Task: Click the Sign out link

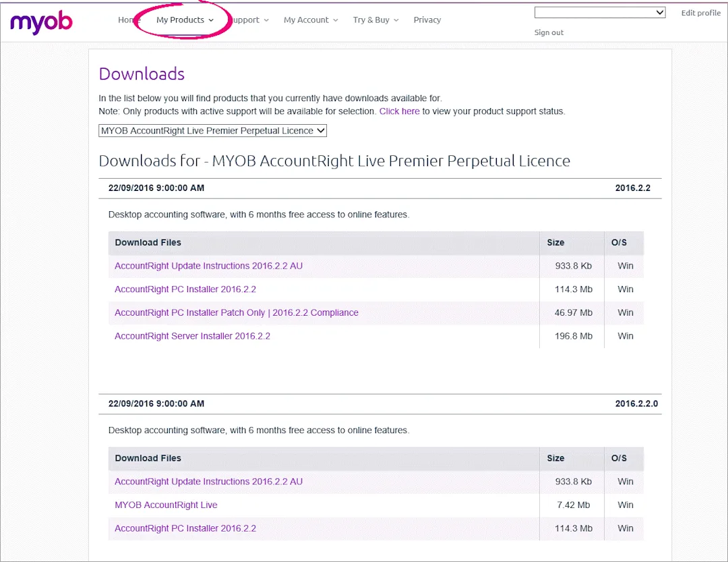Action: tap(549, 32)
